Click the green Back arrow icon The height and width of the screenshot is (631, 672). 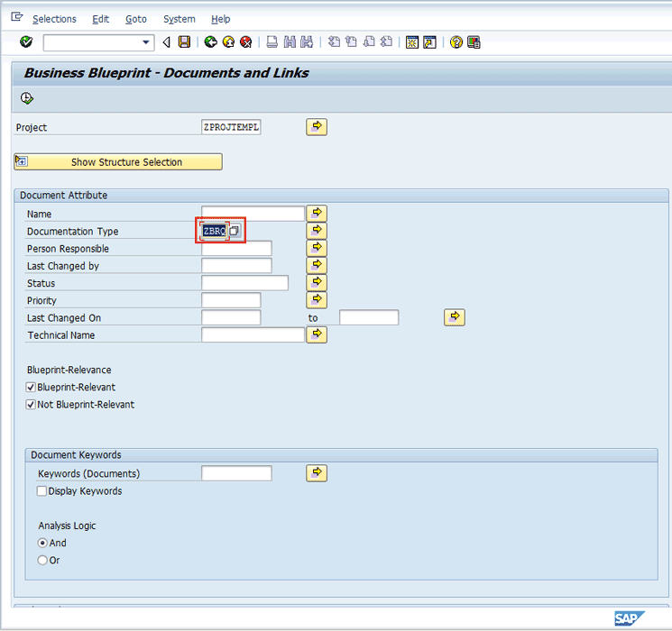(210, 42)
